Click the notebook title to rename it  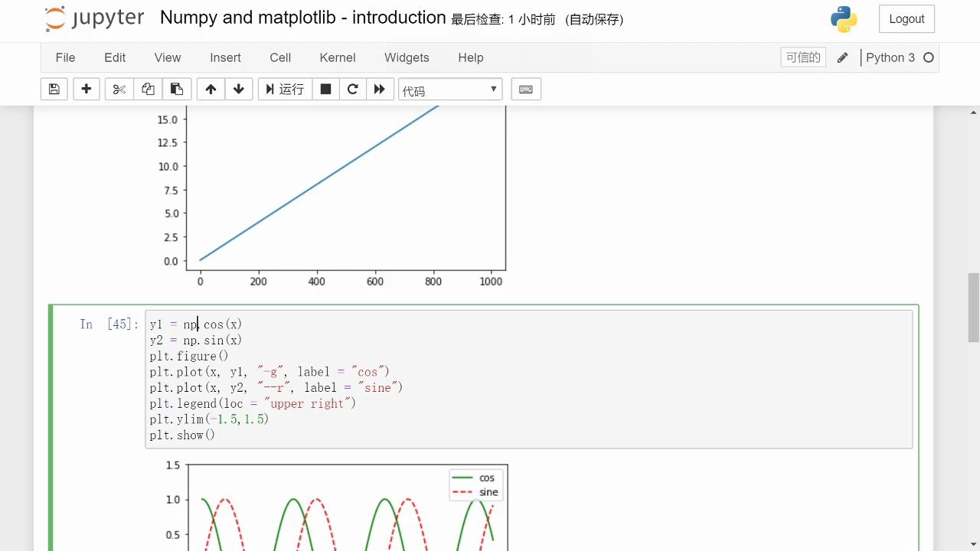point(302,18)
